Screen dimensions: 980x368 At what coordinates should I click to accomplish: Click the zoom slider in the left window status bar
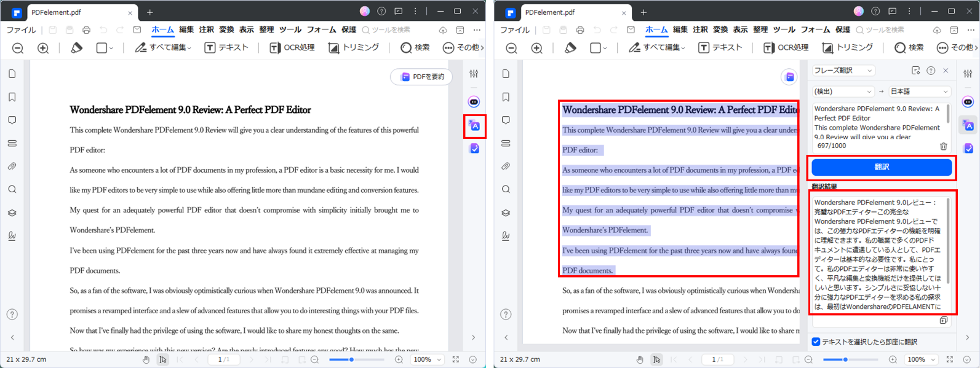point(356,359)
